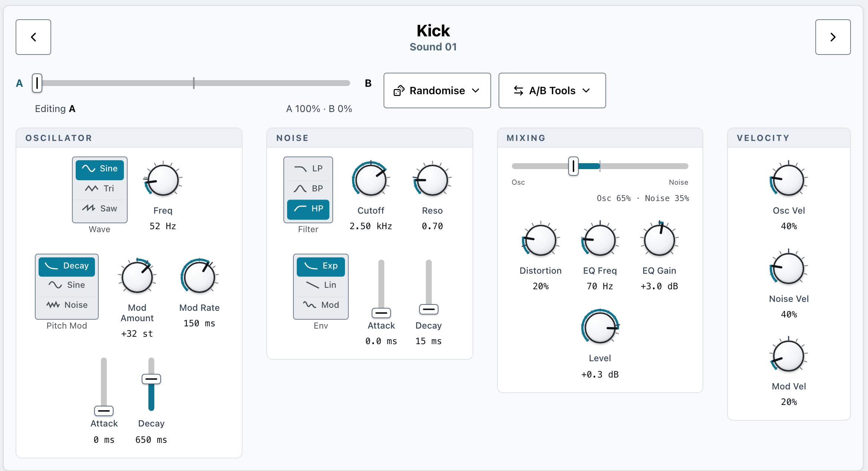Click the Mod Vel knob
The width and height of the screenshot is (868, 471).
pos(789,356)
